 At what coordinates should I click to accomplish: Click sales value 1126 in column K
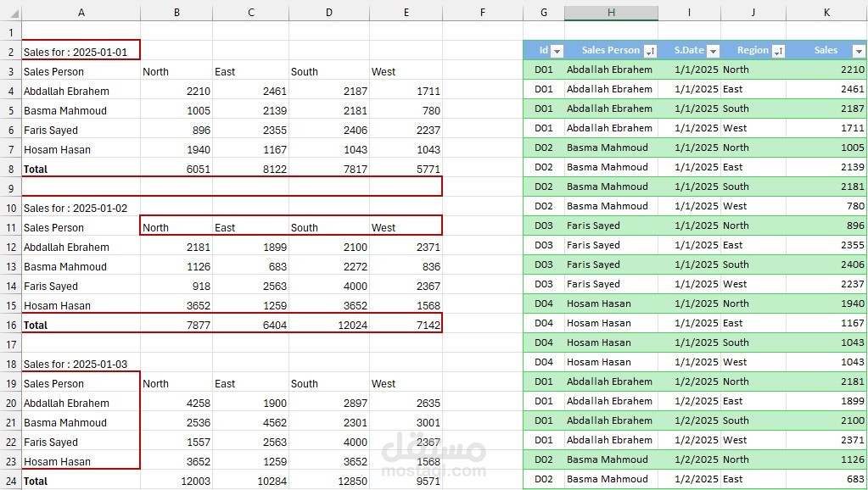(853, 459)
